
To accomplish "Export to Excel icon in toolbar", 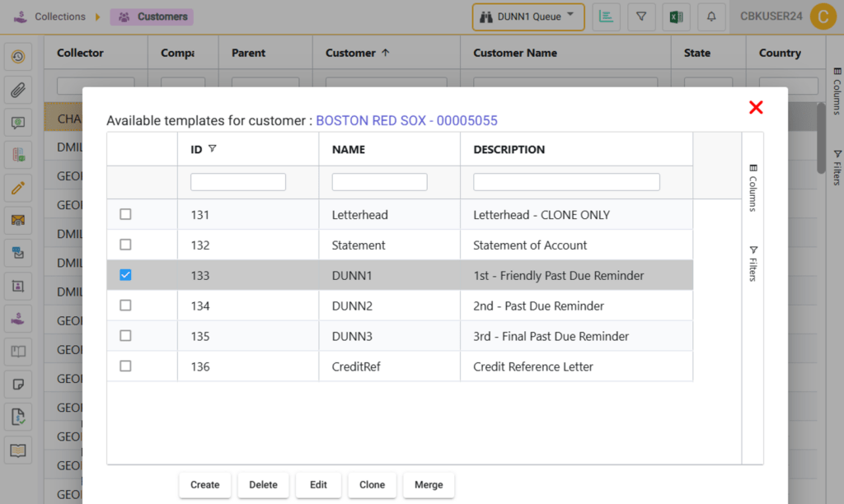I will click(676, 16).
